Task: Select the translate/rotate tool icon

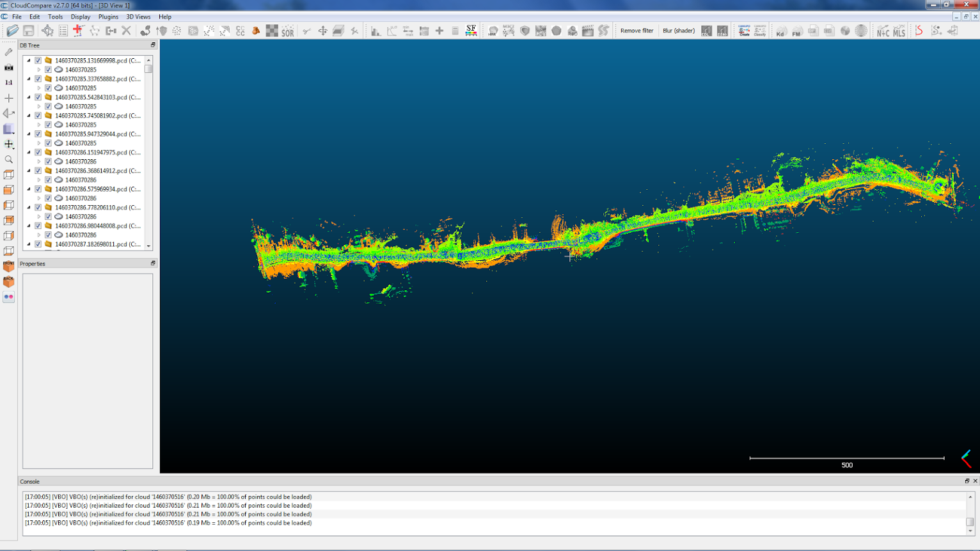Action: [322, 31]
